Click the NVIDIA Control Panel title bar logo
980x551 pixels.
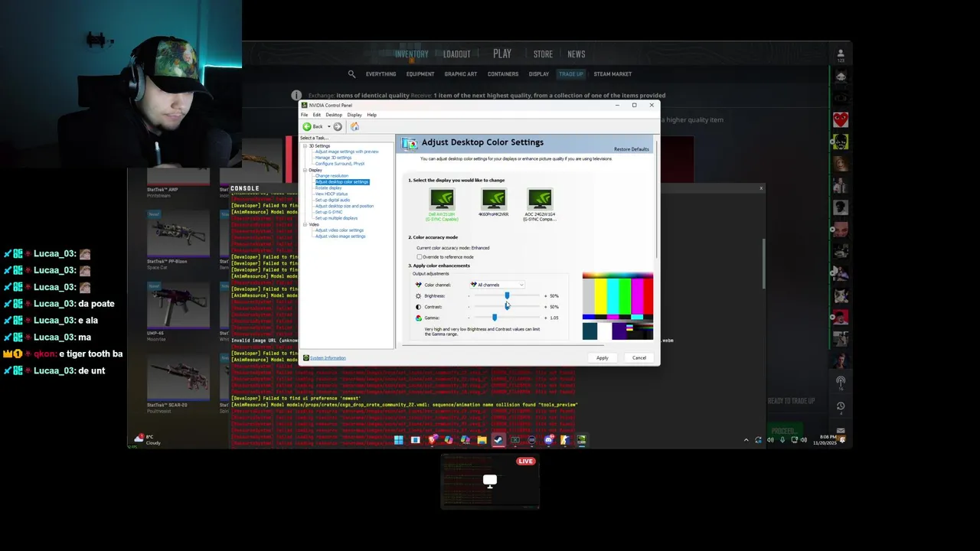305,105
